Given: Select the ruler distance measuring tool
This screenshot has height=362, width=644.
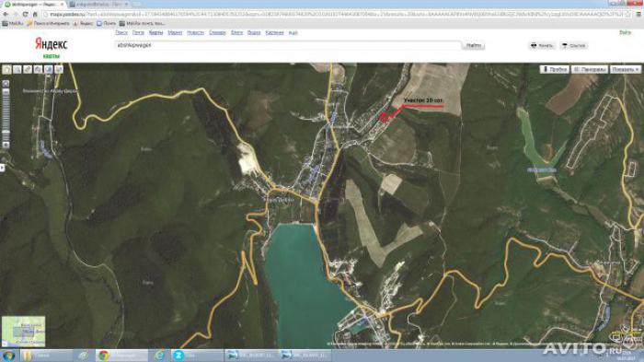Looking at the screenshot, I should 28,69.
